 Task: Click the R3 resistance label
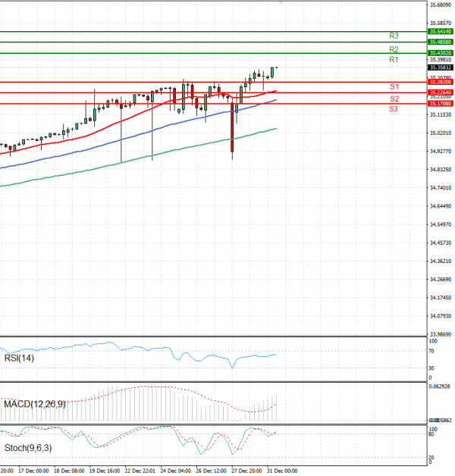click(394, 36)
